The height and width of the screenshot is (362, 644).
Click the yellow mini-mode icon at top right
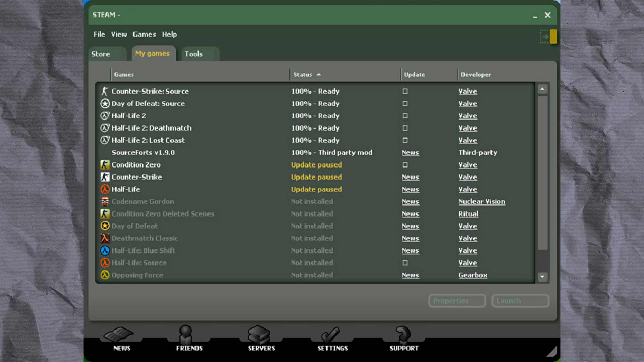coord(553,37)
